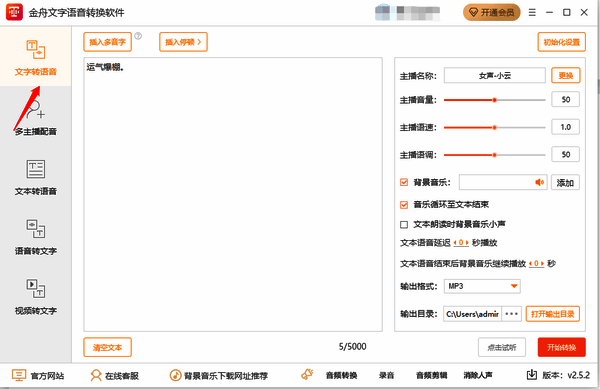Image resolution: width=600 pixels, height=389 pixels.
Task: Open 背景音乐下载网址推荐 link
Action: (x=226, y=376)
